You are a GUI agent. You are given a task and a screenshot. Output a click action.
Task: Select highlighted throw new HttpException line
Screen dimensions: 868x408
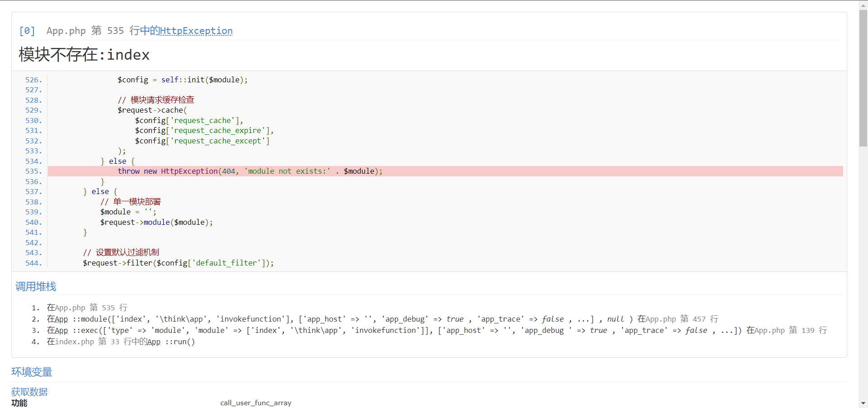[x=250, y=171]
